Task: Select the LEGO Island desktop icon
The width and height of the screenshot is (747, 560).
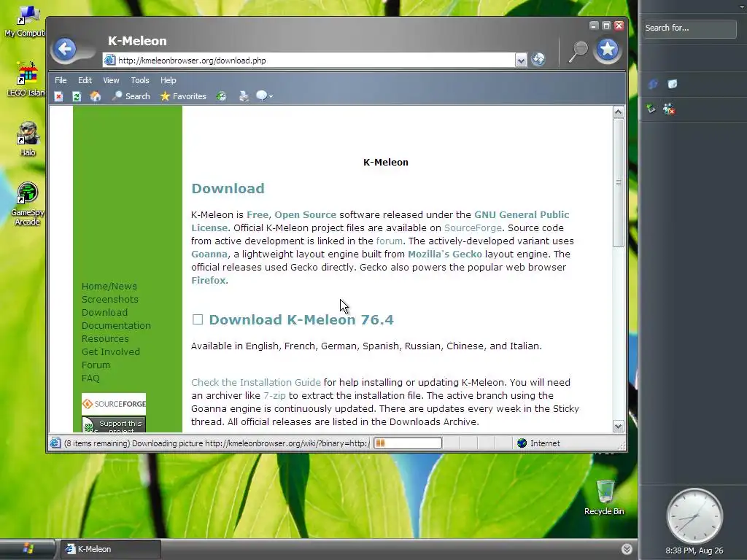Action: [x=27, y=79]
